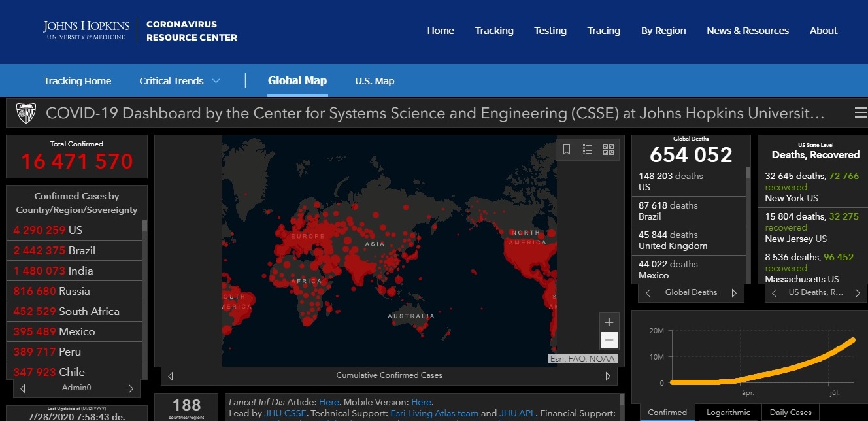Open the By Region navigation item
The width and height of the screenshot is (868, 421).
coord(663,31)
